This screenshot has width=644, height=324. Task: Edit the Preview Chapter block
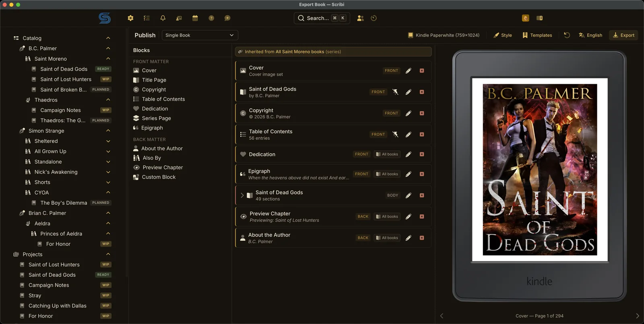tap(409, 216)
